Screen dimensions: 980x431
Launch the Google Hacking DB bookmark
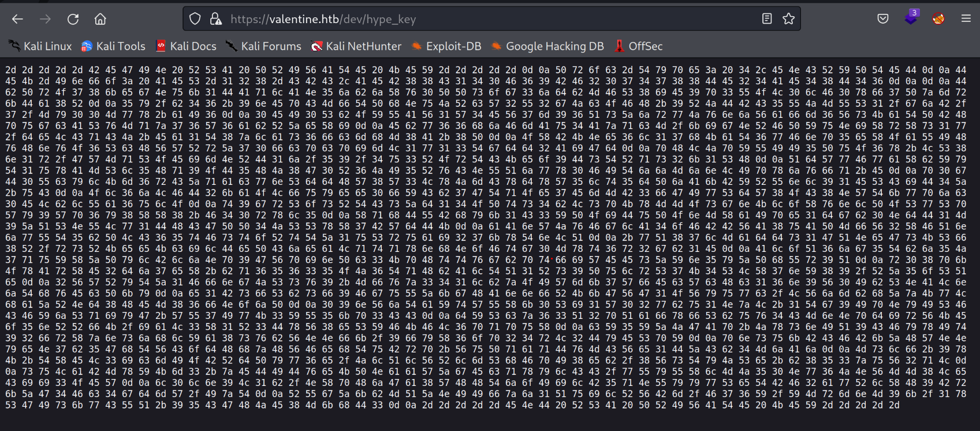pos(547,46)
